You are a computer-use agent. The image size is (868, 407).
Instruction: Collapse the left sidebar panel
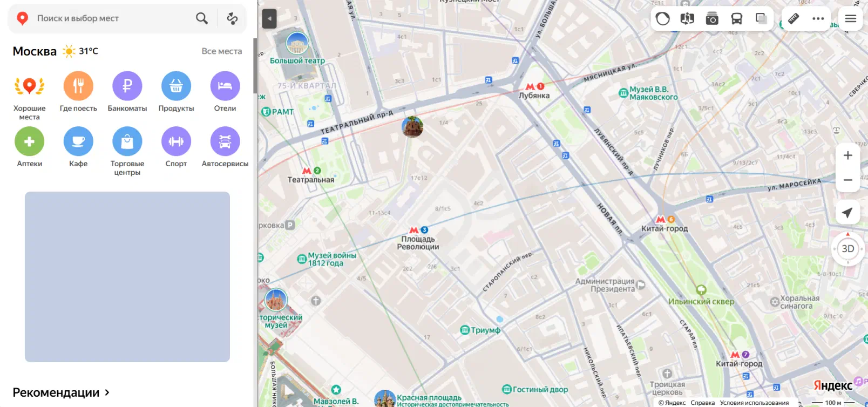point(269,19)
